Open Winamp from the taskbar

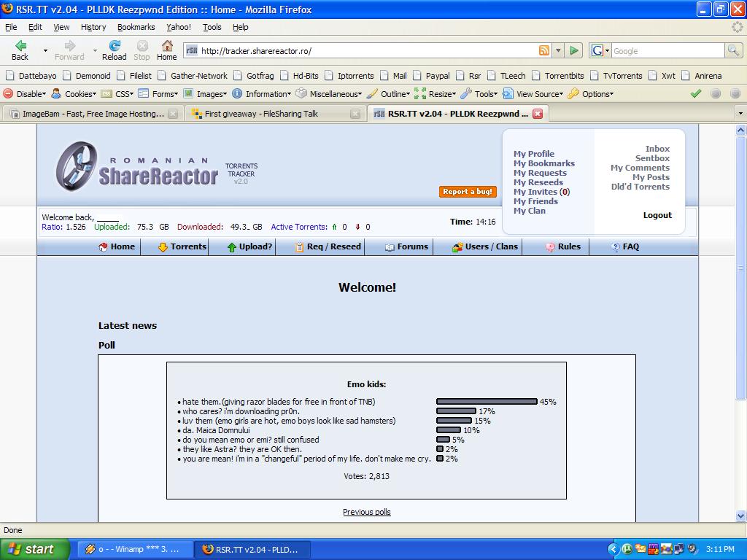pos(134,549)
